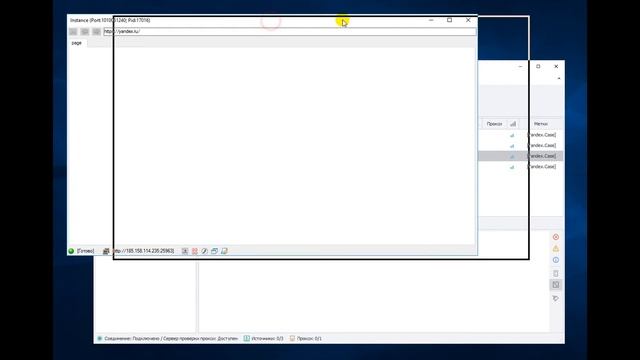
Task: Toggle the yellow warning filter in log panel
Action: point(556,249)
